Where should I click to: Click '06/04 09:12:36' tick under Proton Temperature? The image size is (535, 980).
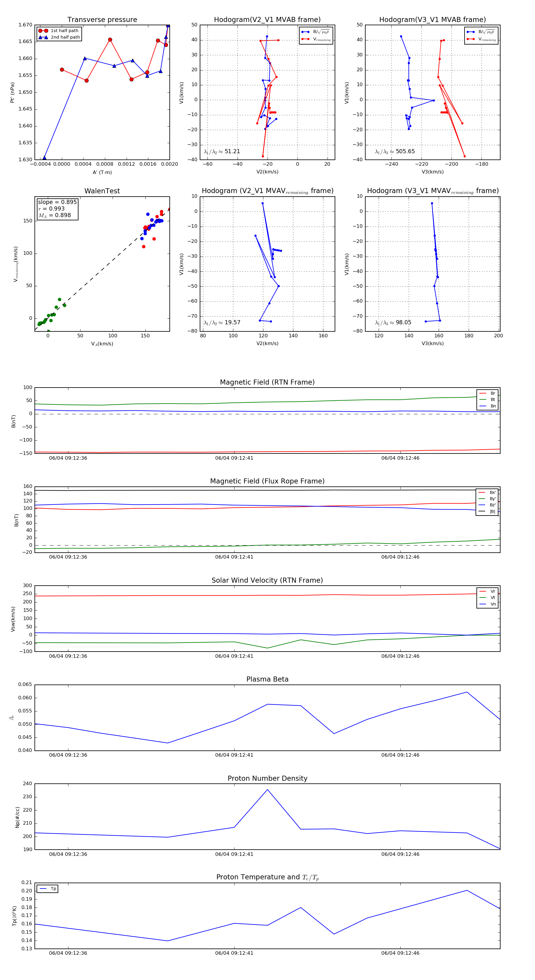click(x=68, y=953)
